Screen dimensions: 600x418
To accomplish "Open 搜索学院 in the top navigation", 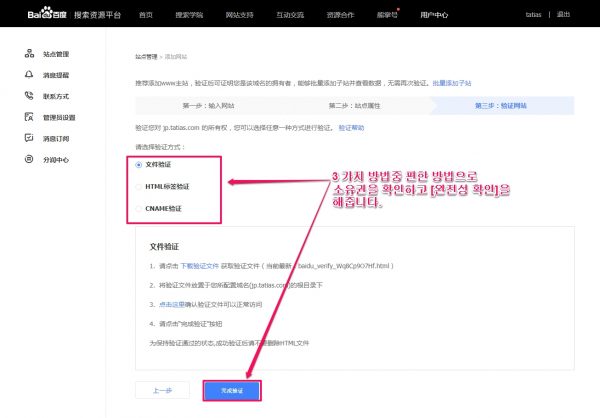I will coord(189,15).
